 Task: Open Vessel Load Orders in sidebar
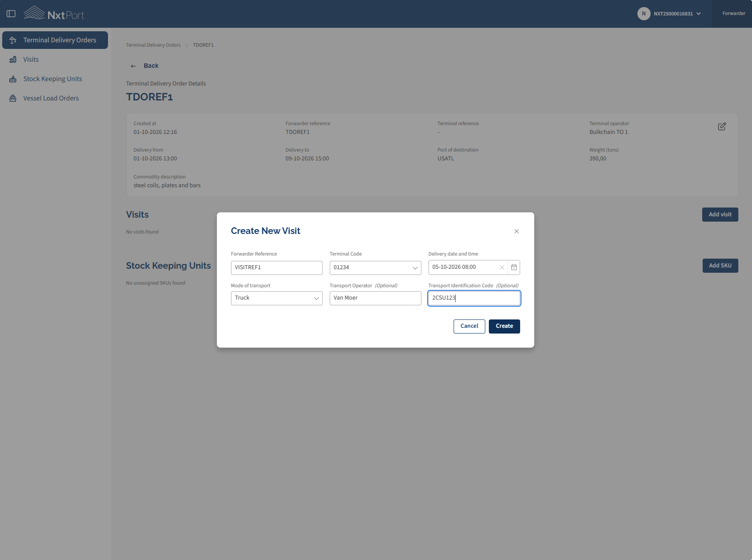pyautogui.click(x=55, y=98)
